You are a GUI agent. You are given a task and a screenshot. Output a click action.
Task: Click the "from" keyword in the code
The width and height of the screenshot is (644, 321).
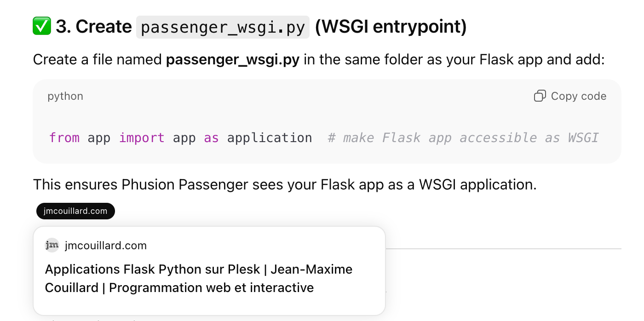(x=64, y=138)
